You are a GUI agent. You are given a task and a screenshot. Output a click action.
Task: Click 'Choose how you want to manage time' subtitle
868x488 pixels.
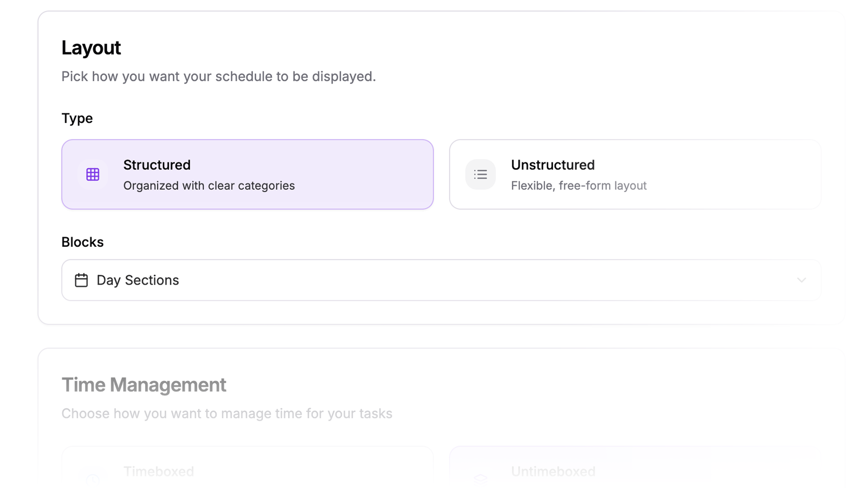pos(226,413)
